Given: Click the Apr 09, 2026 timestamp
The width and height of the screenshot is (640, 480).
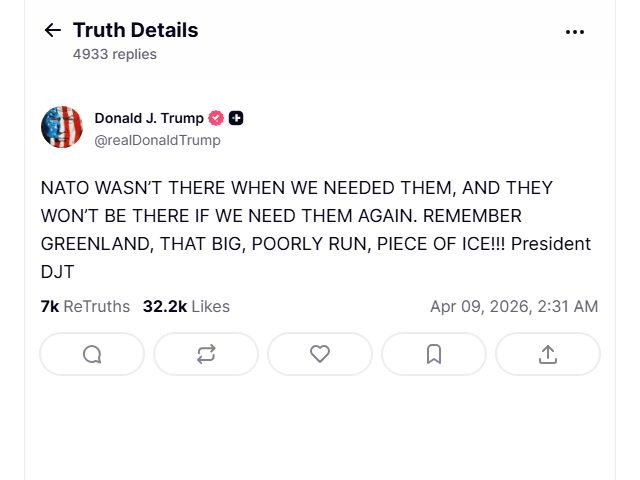Looking at the screenshot, I should (514, 306).
